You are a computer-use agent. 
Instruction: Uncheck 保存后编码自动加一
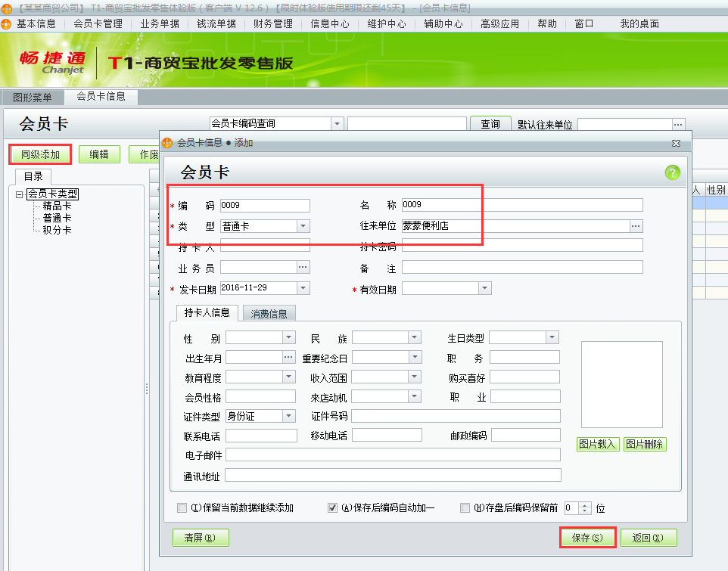point(332,507)
